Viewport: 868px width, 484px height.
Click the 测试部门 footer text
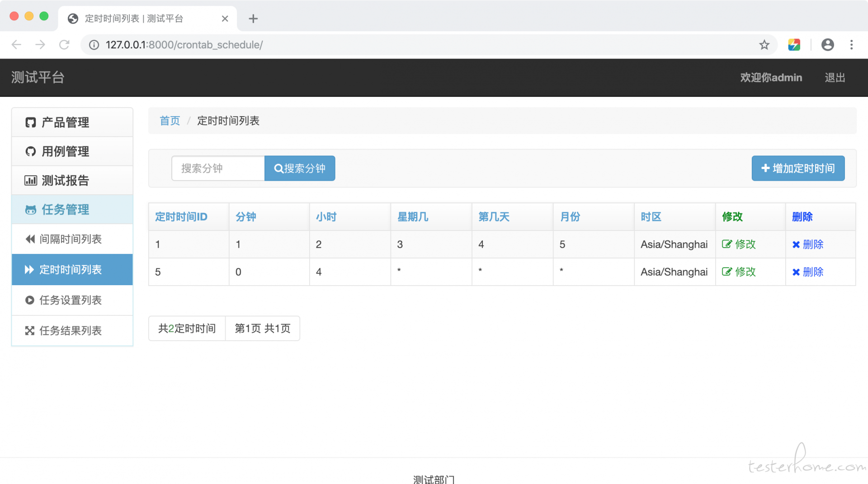[434, 479]
